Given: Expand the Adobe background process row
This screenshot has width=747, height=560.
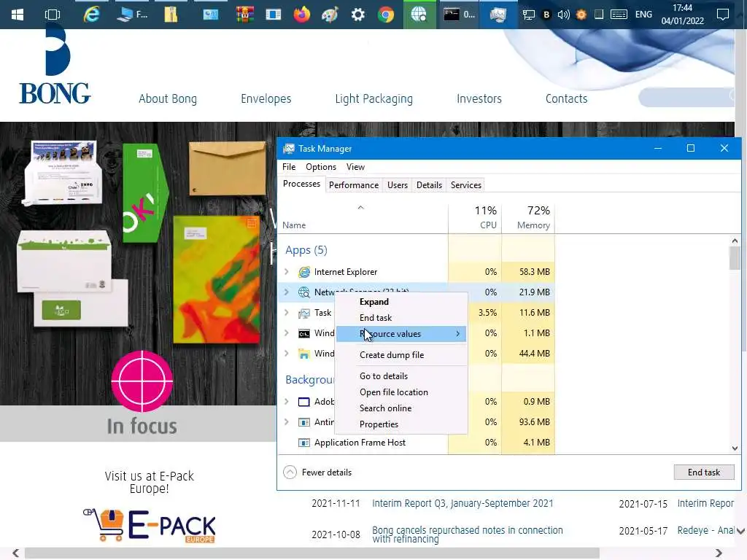Looking at the screenshot, I should pos(286,402).
